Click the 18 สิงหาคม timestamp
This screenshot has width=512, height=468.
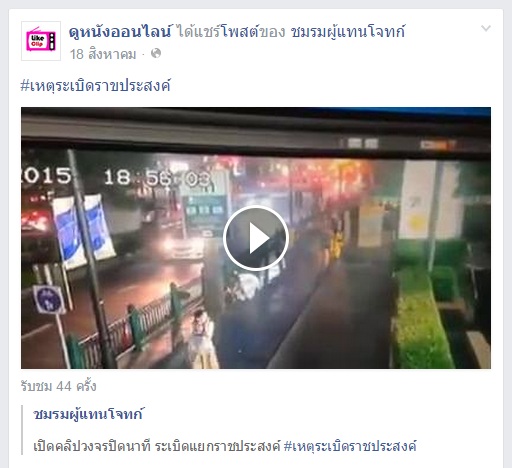(103, 54)
